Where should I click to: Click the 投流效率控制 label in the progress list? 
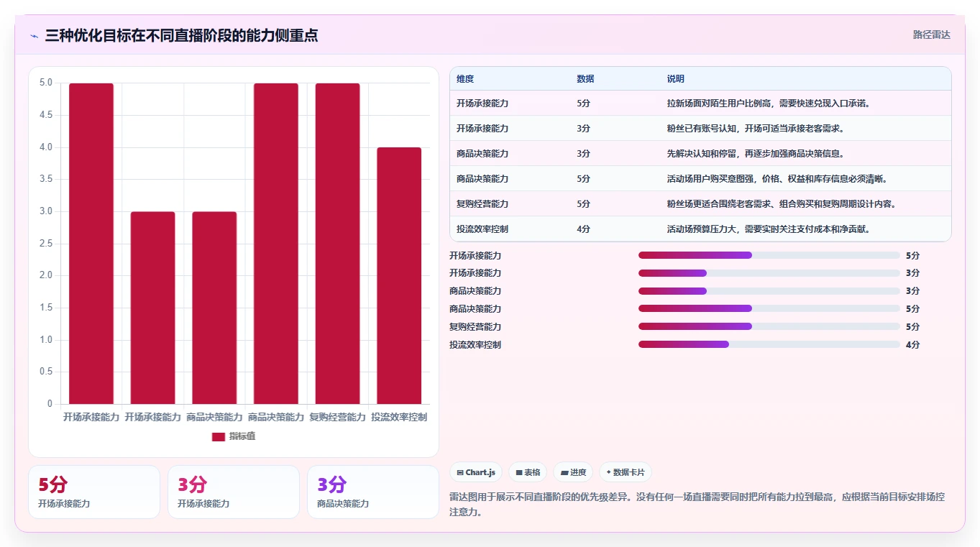point(475,345)
